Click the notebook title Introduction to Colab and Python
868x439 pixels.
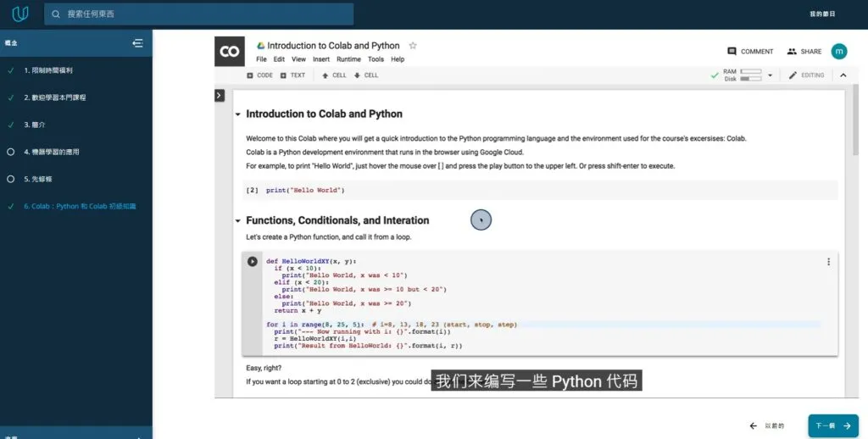[x=333, y=46]
